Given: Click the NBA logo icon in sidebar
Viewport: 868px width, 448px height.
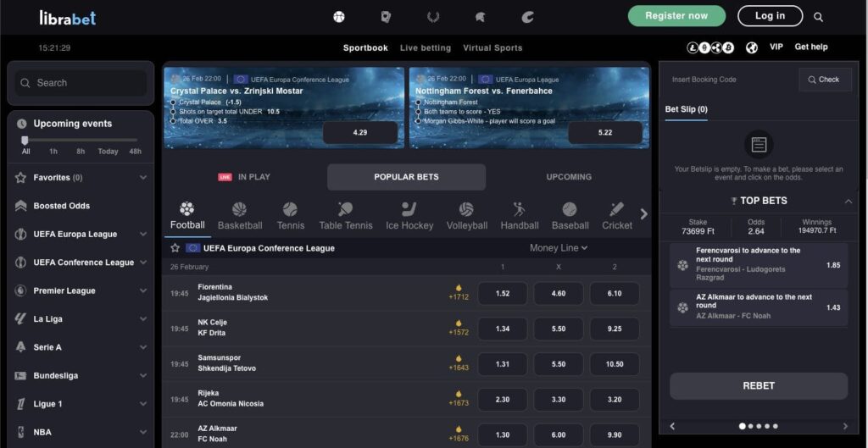Looking at the screenshot, I should coord(20,432).
